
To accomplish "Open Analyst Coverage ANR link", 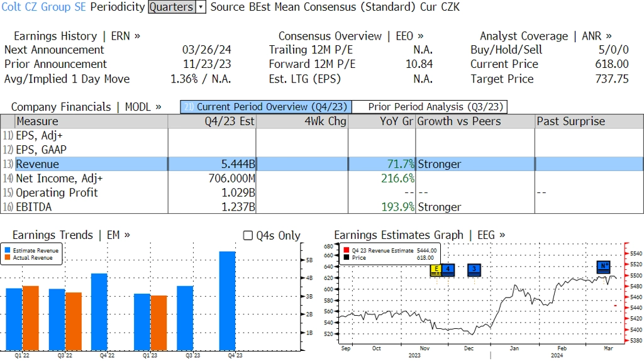I will click(x=546, y=36).
